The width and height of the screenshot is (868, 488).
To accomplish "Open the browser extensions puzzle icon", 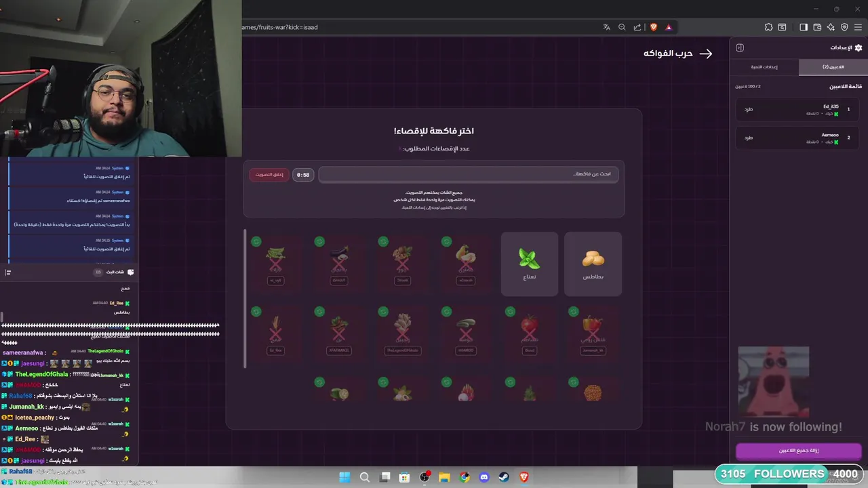I will tap(768, 27).
